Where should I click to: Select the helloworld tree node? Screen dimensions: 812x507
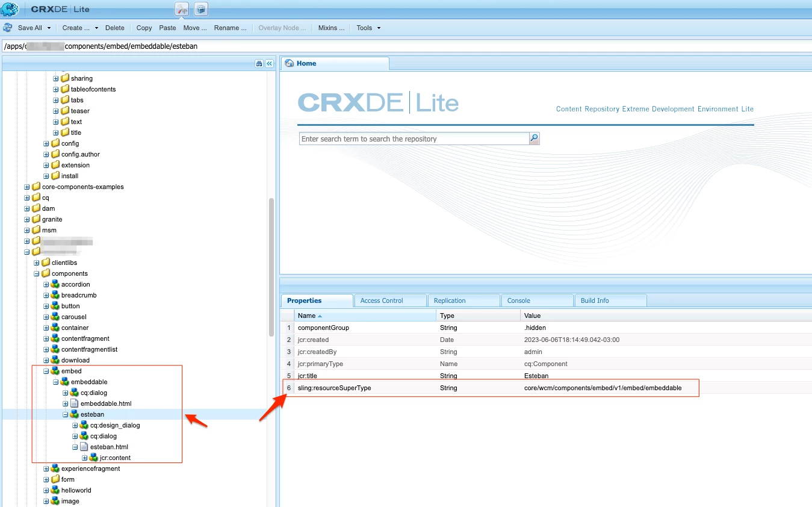(76, 490)
